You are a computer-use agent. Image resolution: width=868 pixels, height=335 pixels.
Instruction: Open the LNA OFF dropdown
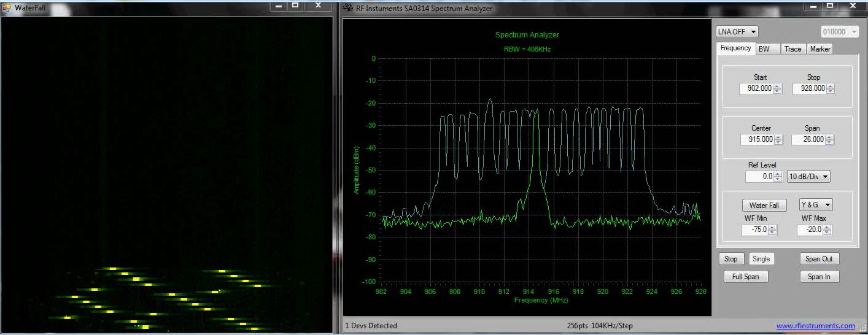(x=737, y=32)
